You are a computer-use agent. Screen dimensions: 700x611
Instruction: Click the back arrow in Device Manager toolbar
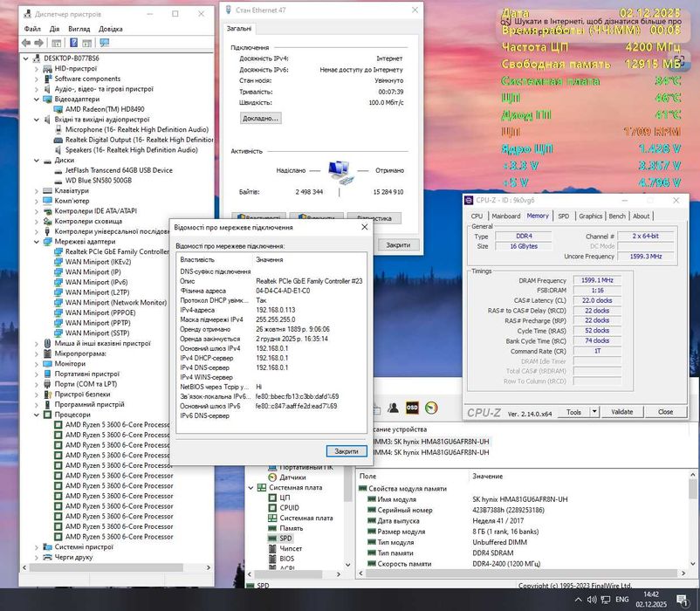point(26,43)
